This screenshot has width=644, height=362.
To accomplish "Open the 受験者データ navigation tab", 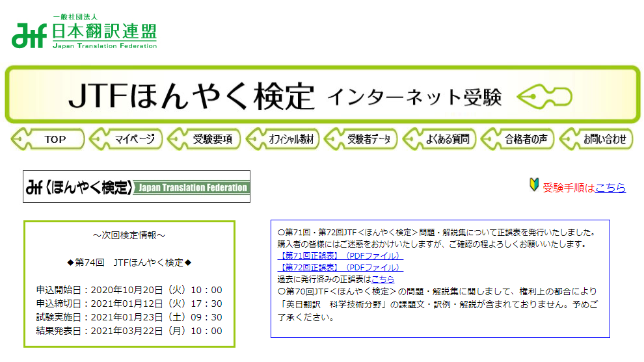I will pos(361,139).
